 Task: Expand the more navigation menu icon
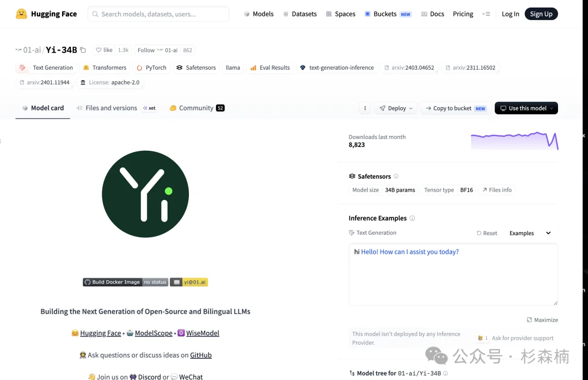click(x=486, y=14)
